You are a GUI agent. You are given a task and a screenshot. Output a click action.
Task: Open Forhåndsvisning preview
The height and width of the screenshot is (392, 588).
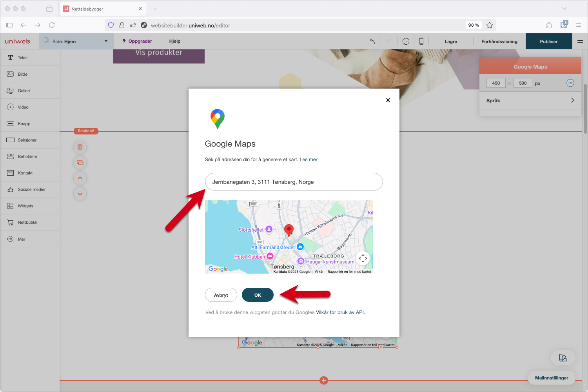[x=499, y=42]
